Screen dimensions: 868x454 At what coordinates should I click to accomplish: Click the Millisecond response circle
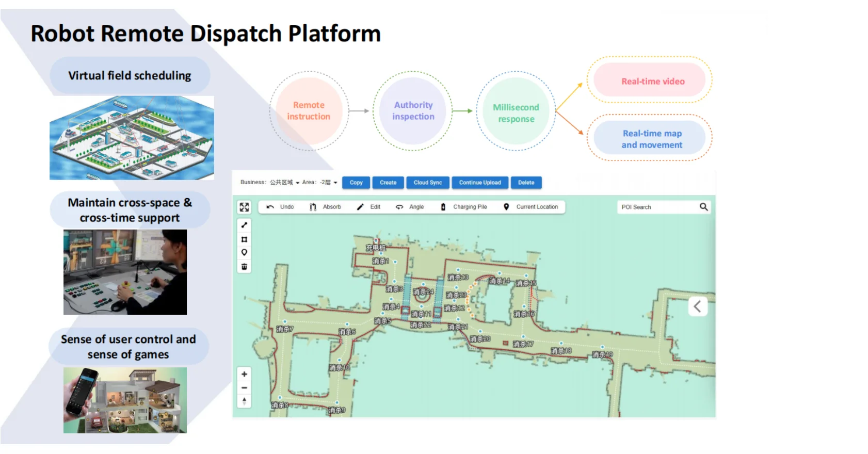click(516, 111)
